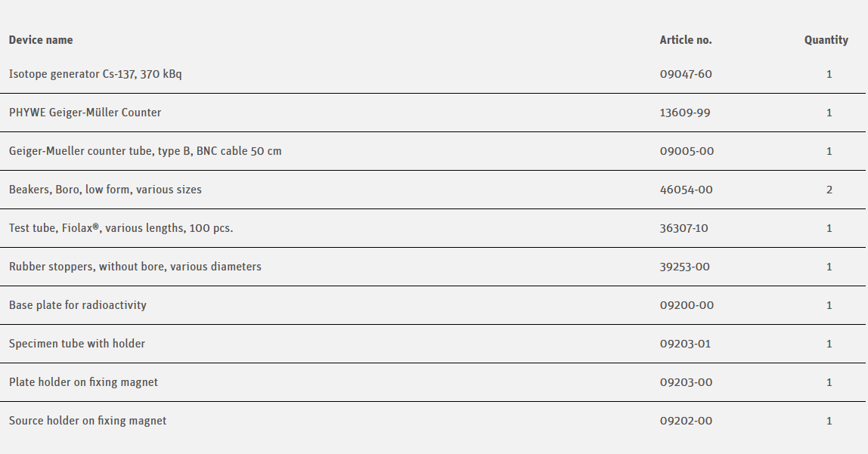Click Geiger-Mueller counter tube, type B
Viewport: 868px width, 454px height.
tap(145, 151)
